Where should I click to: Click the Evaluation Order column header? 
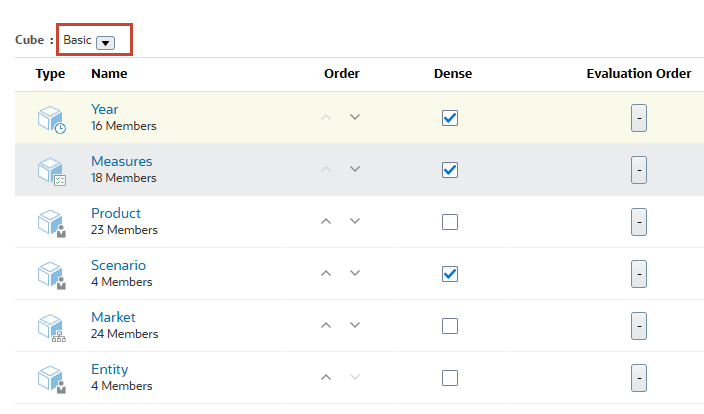pos(639,73)
